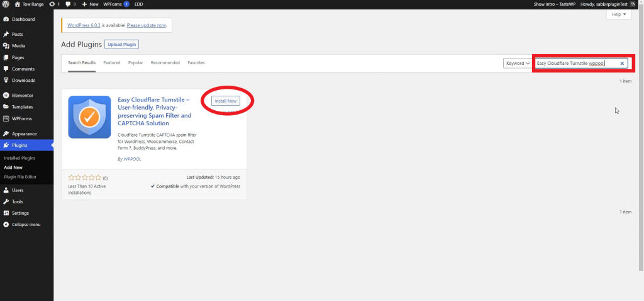Open the Posts sidebar menu
Image resolution: width=644 pixels, height=301 pixels.
point(26,35)
